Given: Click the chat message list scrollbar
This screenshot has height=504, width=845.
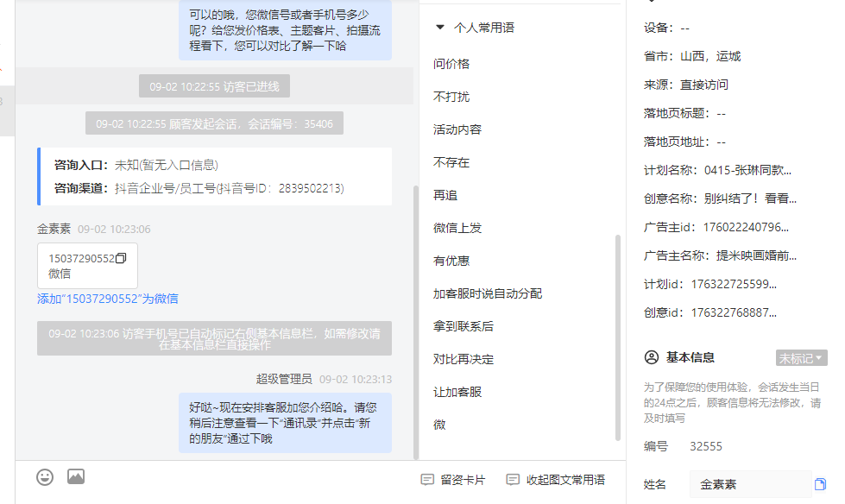Looking at the screenshot, I should pyautogui.click(x=415, y=323).
